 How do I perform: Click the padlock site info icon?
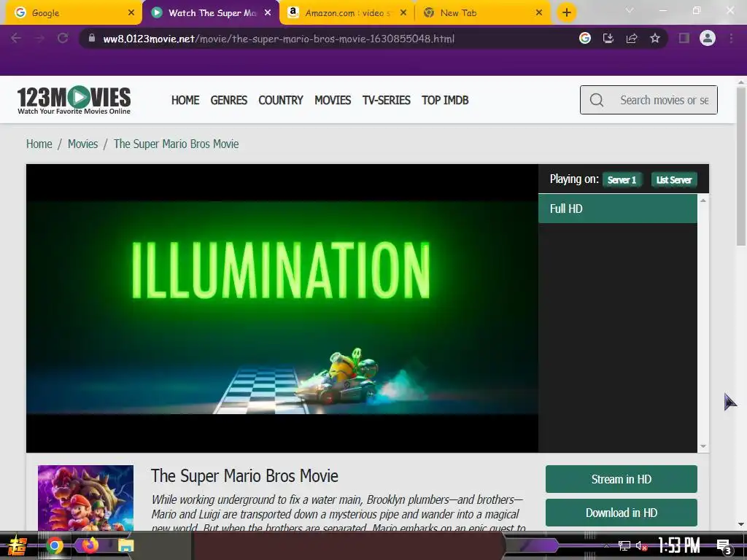tap(92, 38)
